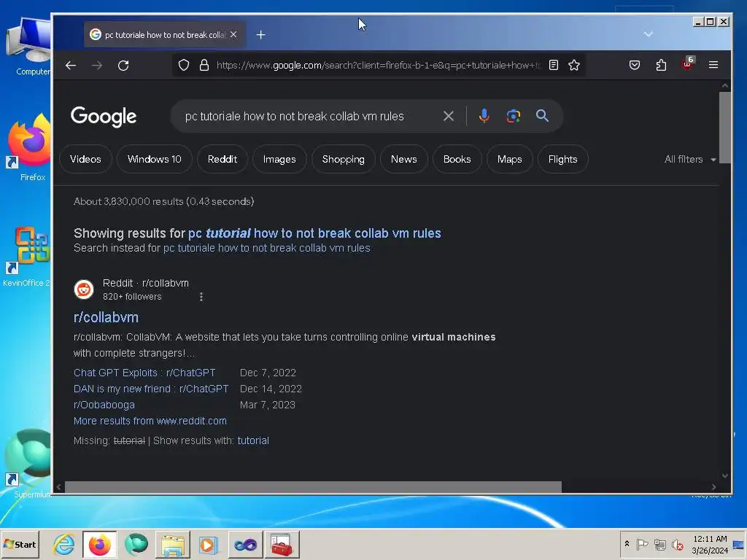
Task: Search by image with Google Lens
Action: pyautogui.click(x=513, y=116)
